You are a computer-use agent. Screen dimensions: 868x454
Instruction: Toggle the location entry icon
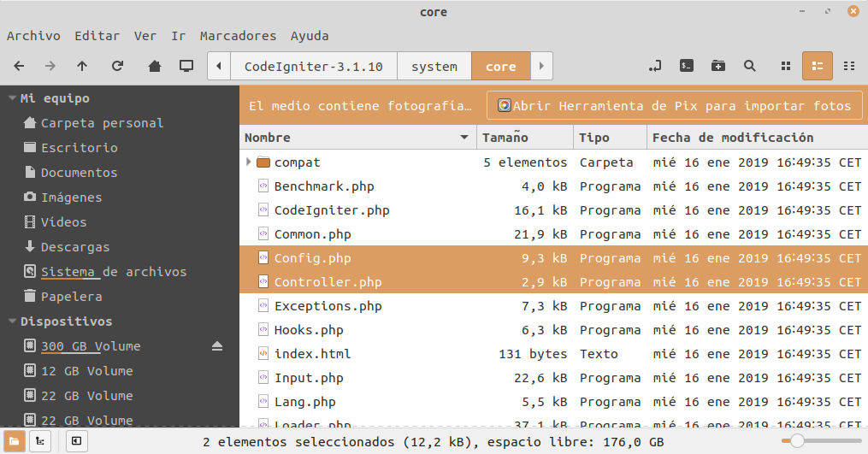click(655, 67)
